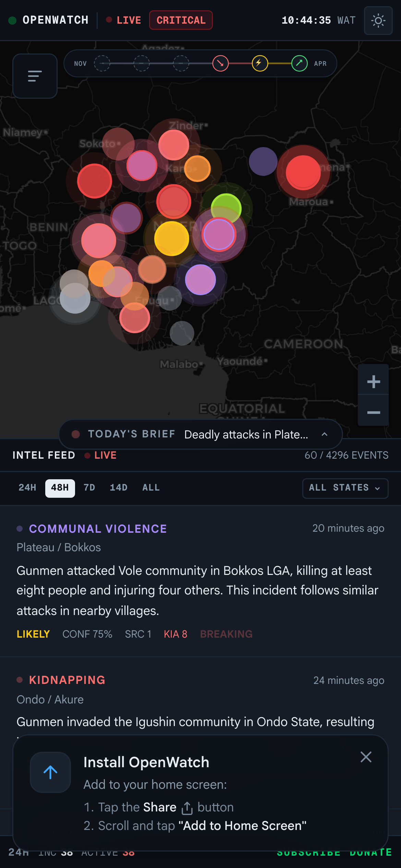Click the first dashed November timeline marker

[102, 63]
